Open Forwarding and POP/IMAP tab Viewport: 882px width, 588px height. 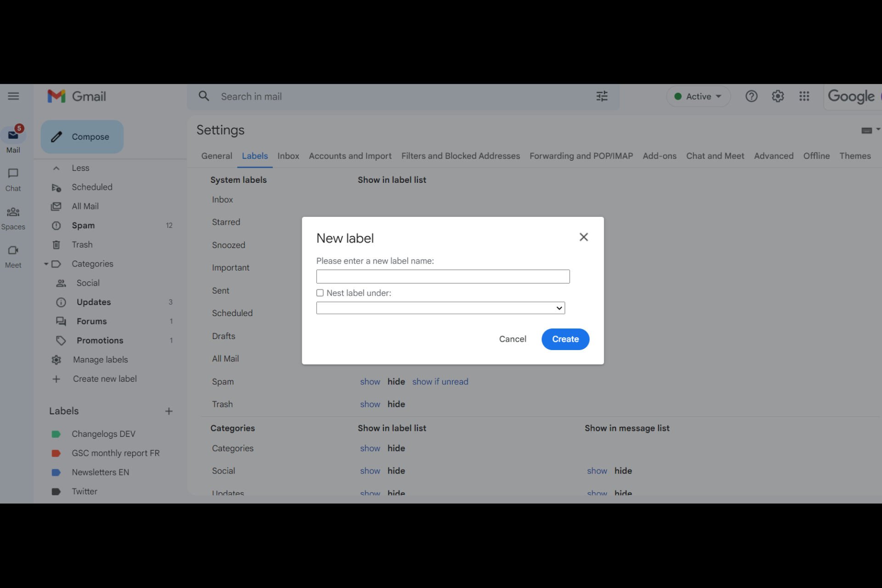coord(581,156)
